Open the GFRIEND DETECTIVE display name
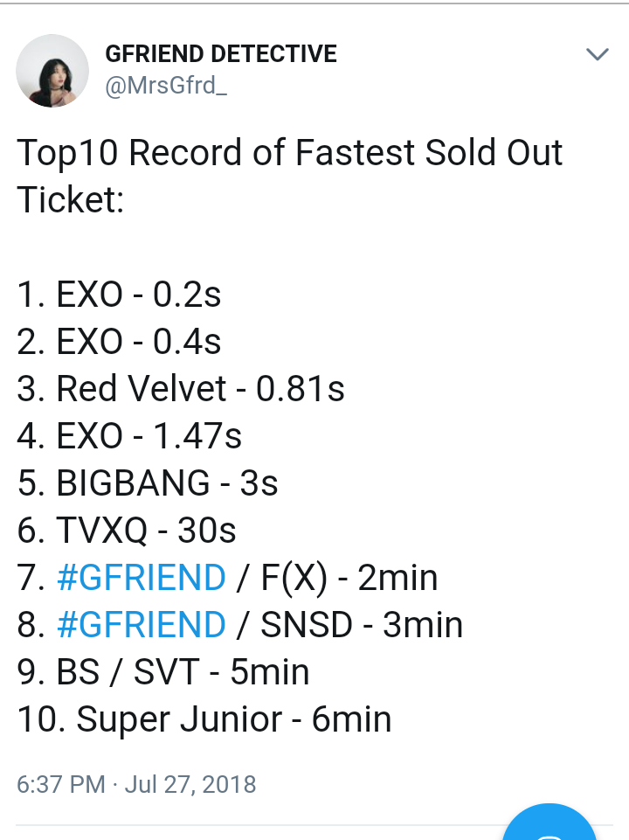629x840 pixels. pos(221,53)
